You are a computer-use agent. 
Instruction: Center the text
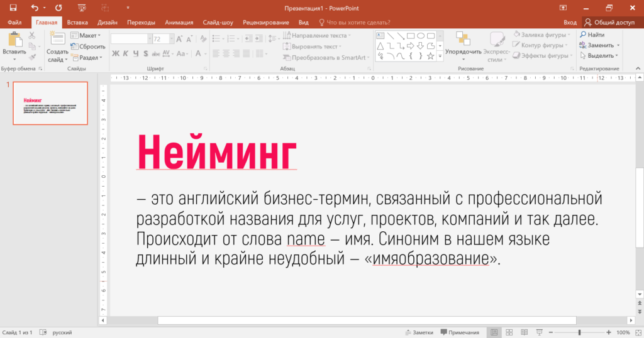coord(226,53)
